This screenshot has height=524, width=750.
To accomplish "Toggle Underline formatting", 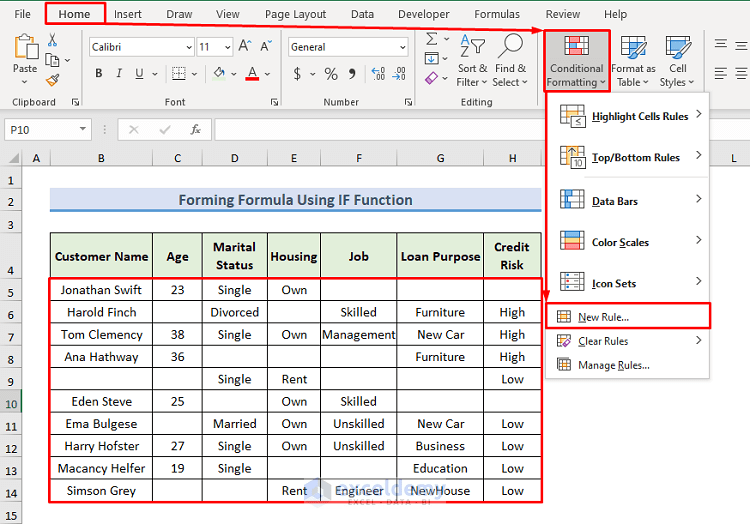I will point(139,74).
